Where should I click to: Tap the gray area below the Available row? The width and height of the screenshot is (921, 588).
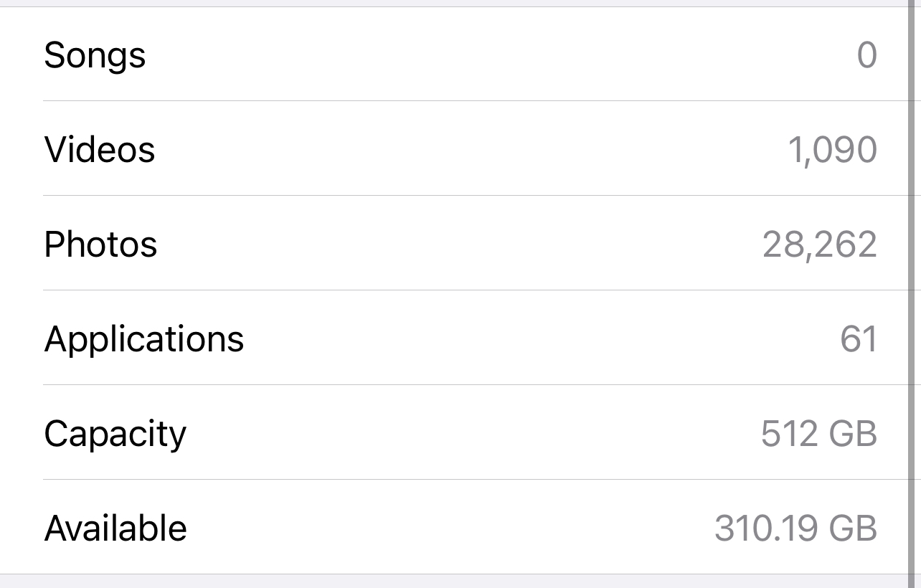point(459,582)
